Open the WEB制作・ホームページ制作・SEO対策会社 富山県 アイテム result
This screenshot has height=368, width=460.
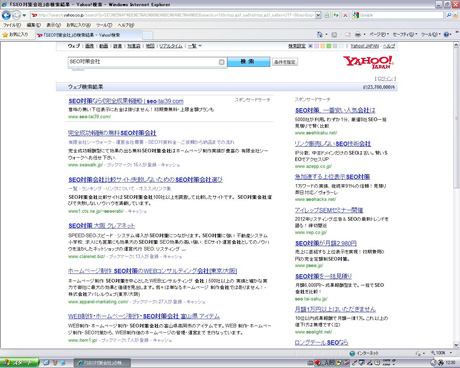[x=144, y=316]
